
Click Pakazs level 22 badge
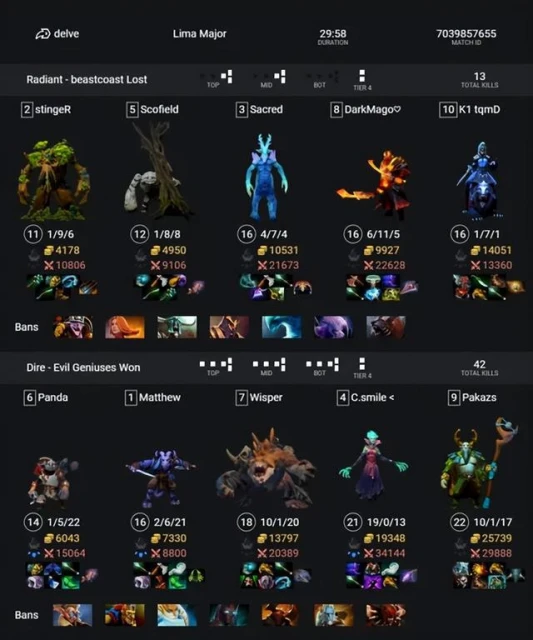click(460, 522)
